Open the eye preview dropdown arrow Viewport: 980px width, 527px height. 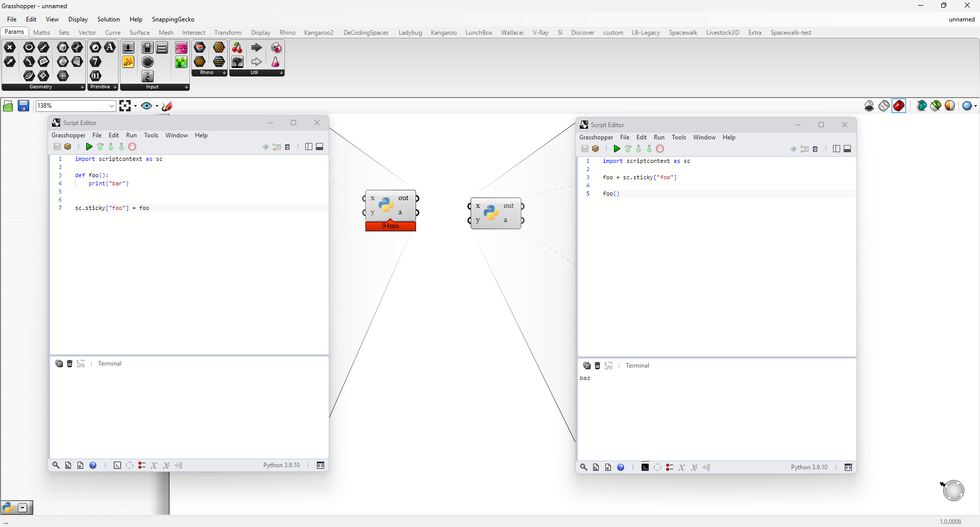[x=157, y=106]
